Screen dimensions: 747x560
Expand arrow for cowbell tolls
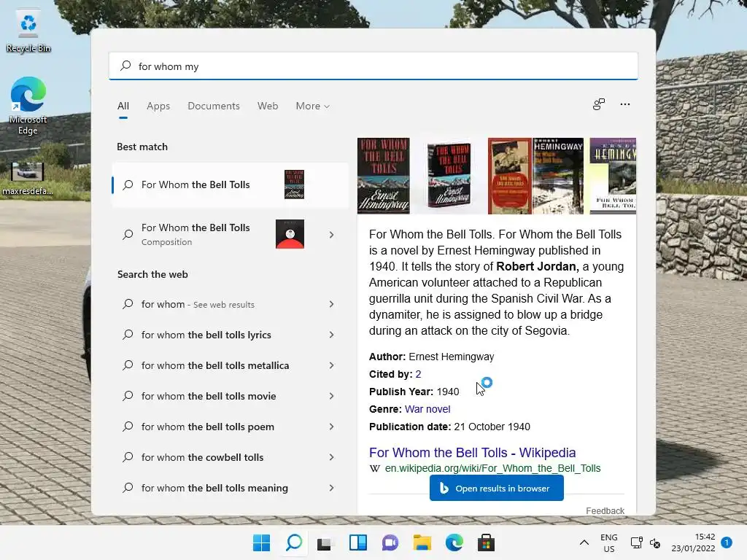[x=332, y=457]
